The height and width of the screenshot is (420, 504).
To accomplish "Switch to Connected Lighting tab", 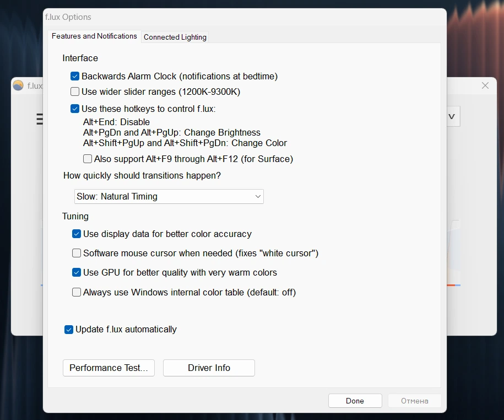I will click(175, 37).
